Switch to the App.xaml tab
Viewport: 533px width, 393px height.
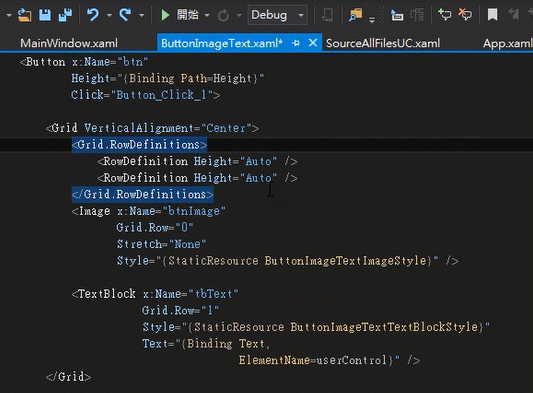(x=508, y=43)
